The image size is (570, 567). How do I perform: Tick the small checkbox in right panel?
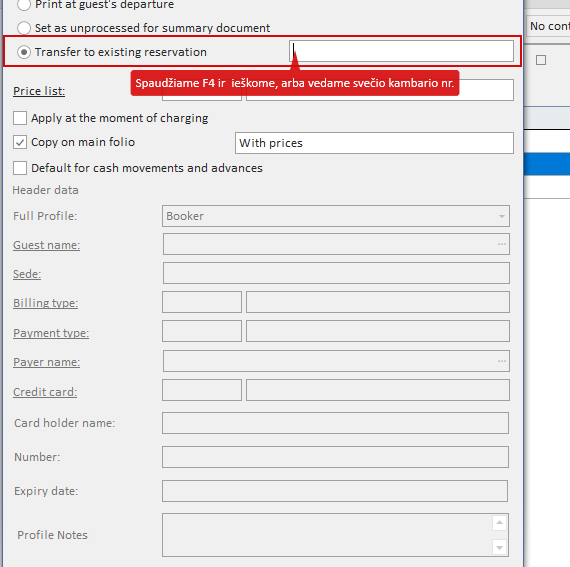[541, 60]
